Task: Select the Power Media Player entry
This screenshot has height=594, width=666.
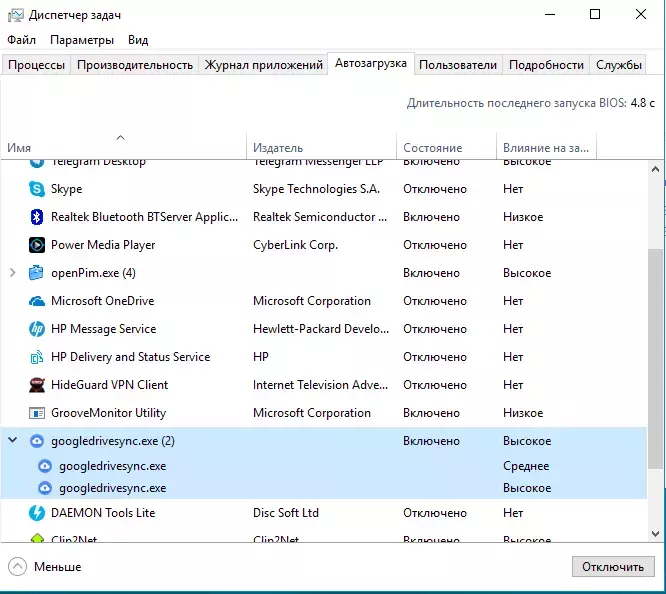Action: pyautogui.click(x=103, y=245)
